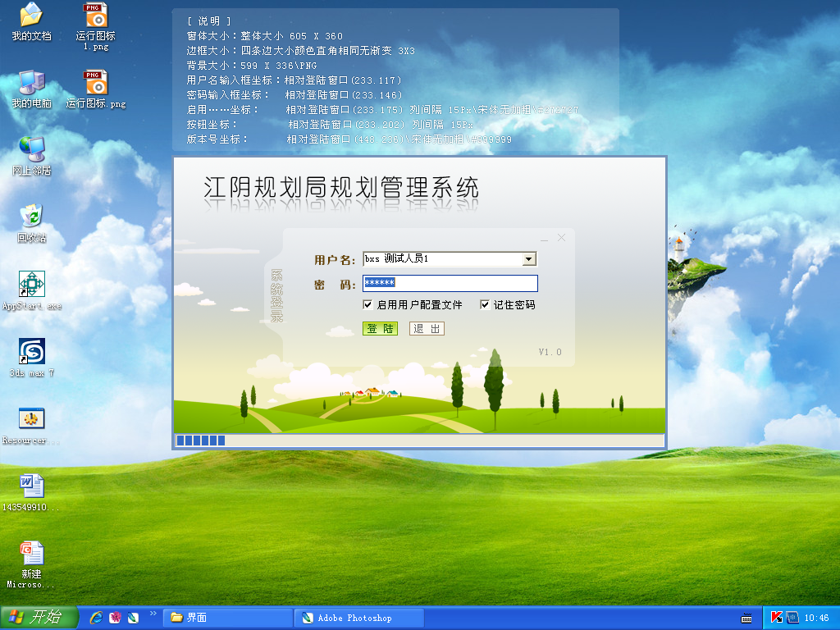Click the keyboard layout icon in the tray

745,618
